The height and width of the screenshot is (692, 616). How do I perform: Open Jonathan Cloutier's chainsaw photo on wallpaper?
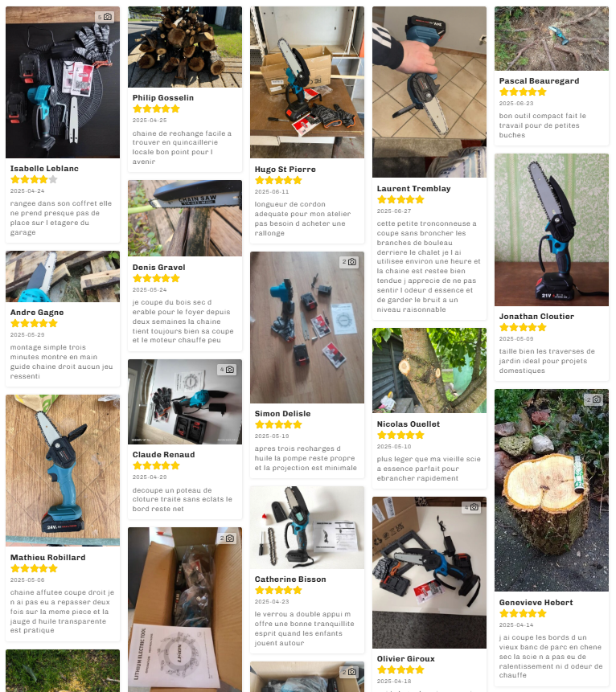click(x=552, y=230)
